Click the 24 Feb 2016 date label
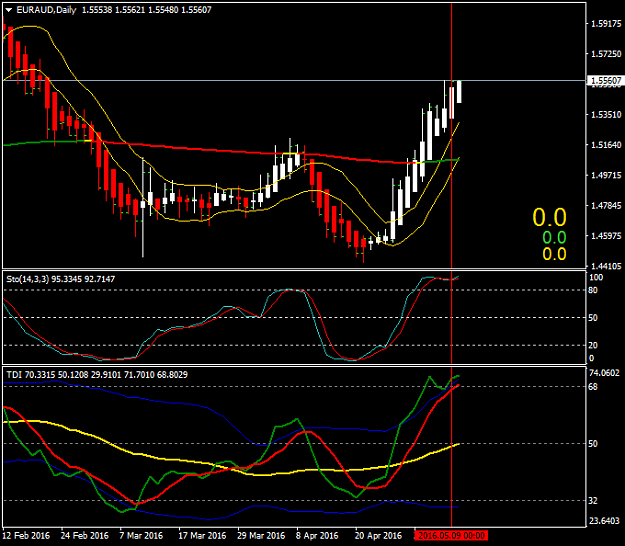This screenshot has width=625, height=546. (85, 536)
